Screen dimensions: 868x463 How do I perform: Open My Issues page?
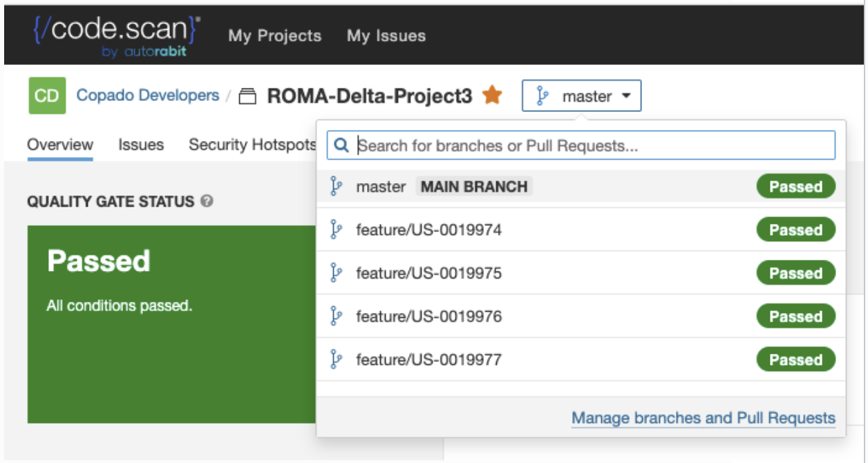coord(386,36)
